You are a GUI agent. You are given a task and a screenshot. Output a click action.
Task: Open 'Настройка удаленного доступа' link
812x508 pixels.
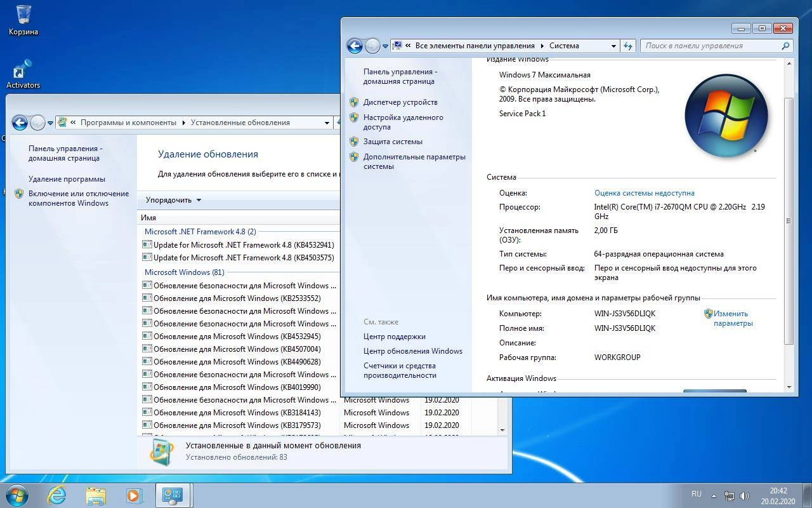point(403,122)
